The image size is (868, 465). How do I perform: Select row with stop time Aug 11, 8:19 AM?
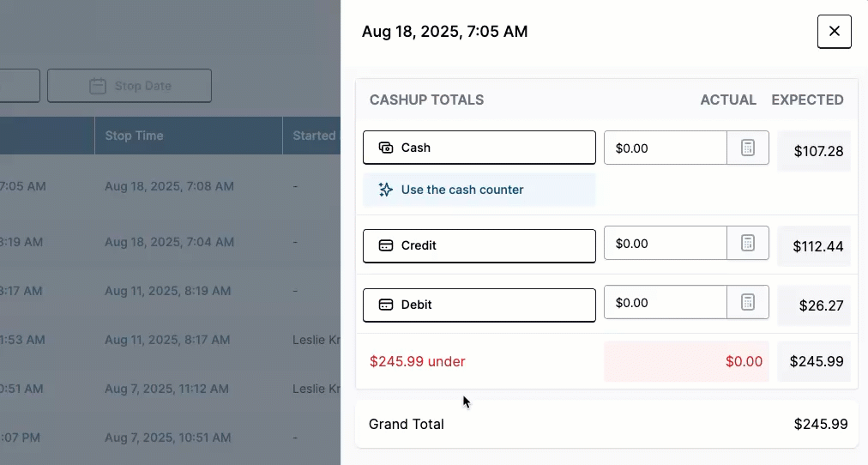(170, 291)
